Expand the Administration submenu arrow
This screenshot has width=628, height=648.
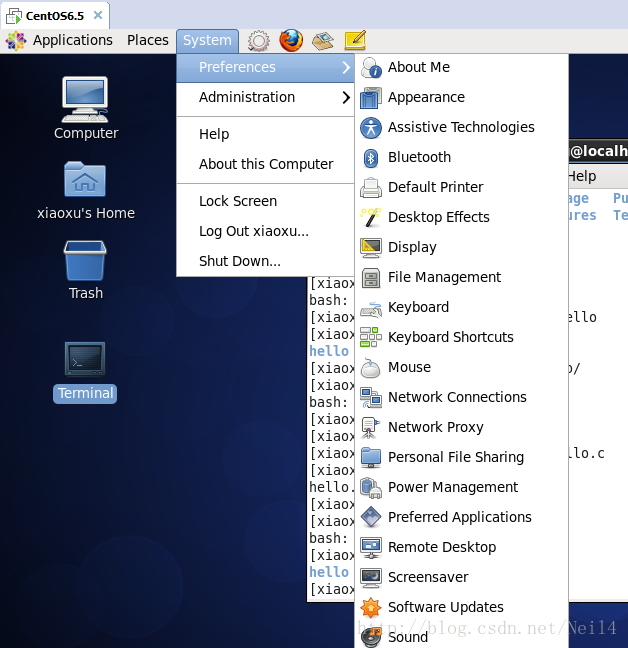(346, 98)
